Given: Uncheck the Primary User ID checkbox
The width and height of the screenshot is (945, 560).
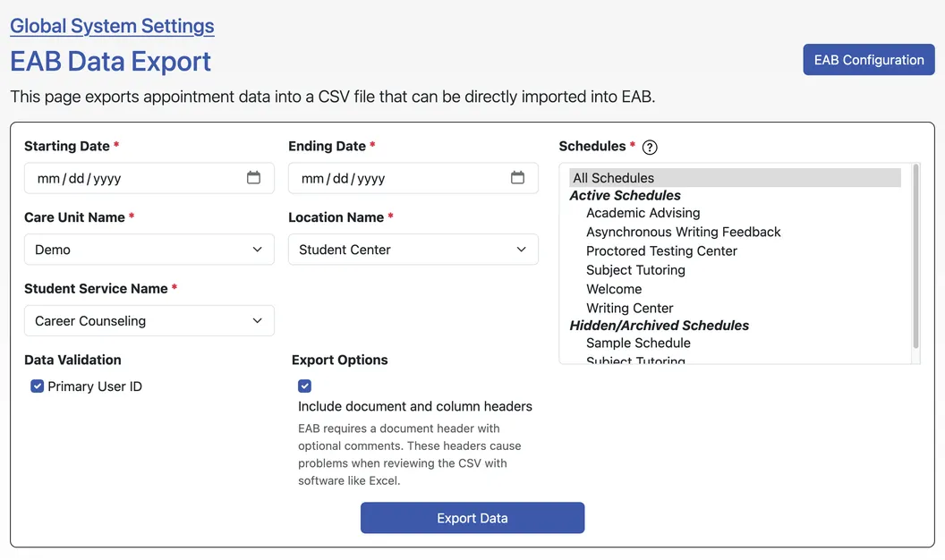Looking at the screenshot, I should 38,386.
